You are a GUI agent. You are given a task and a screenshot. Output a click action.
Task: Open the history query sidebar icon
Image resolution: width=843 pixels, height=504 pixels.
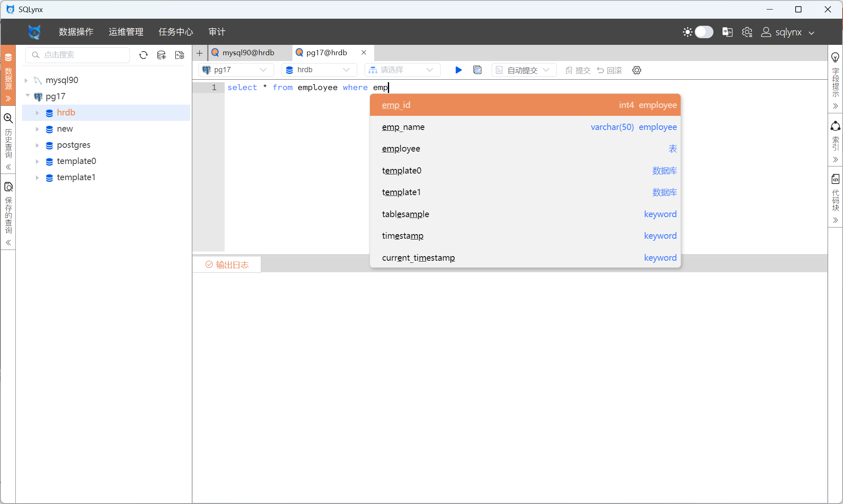tap(8, 119)
